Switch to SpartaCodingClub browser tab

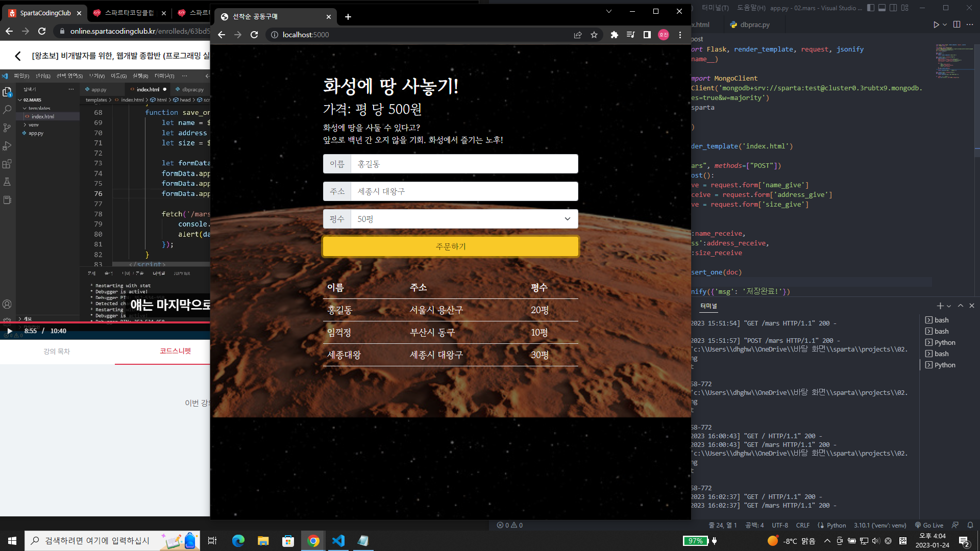pos(45,13)
